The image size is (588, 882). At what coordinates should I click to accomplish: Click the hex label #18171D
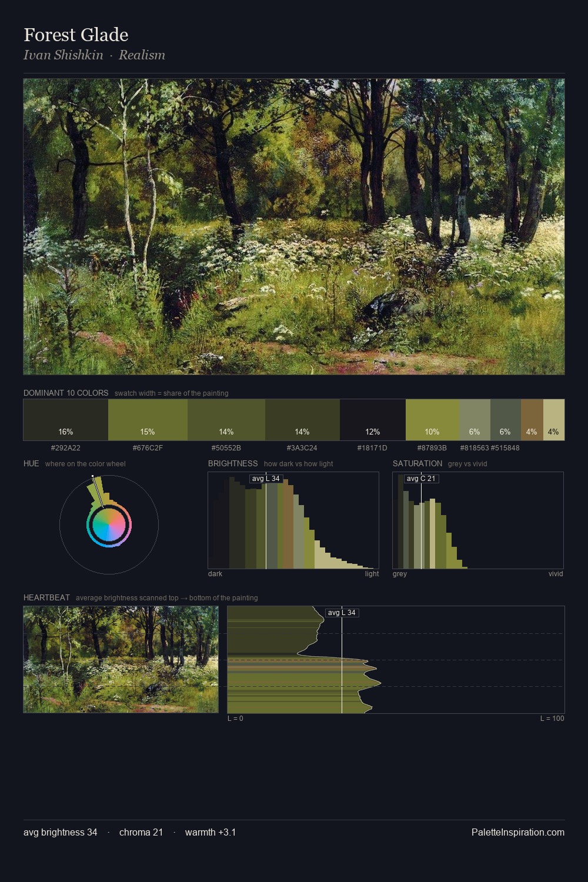372,448
